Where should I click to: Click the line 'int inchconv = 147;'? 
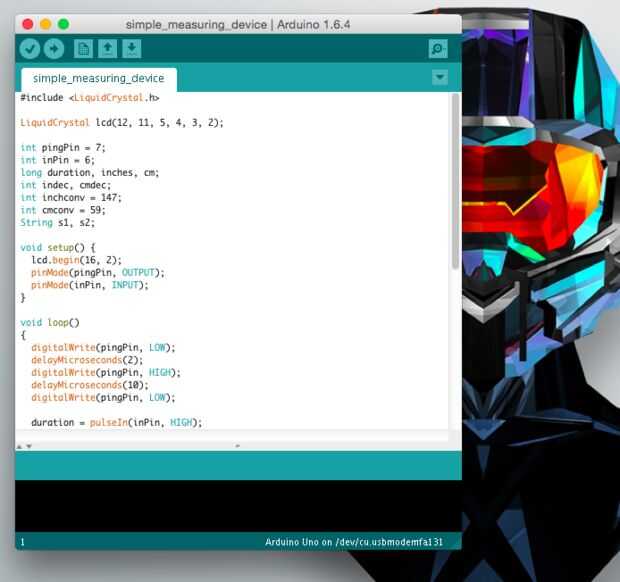tap(71, 198)
